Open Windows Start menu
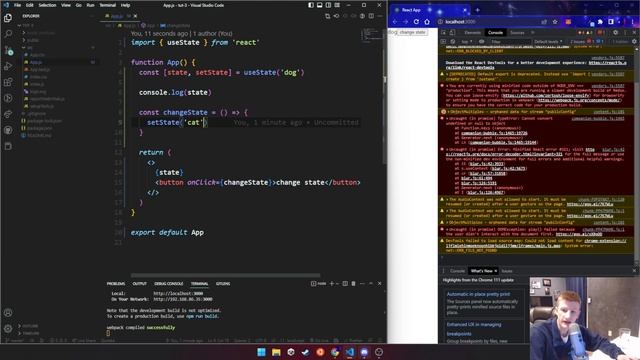The image size is (640, 360). (x=261, y=352)
